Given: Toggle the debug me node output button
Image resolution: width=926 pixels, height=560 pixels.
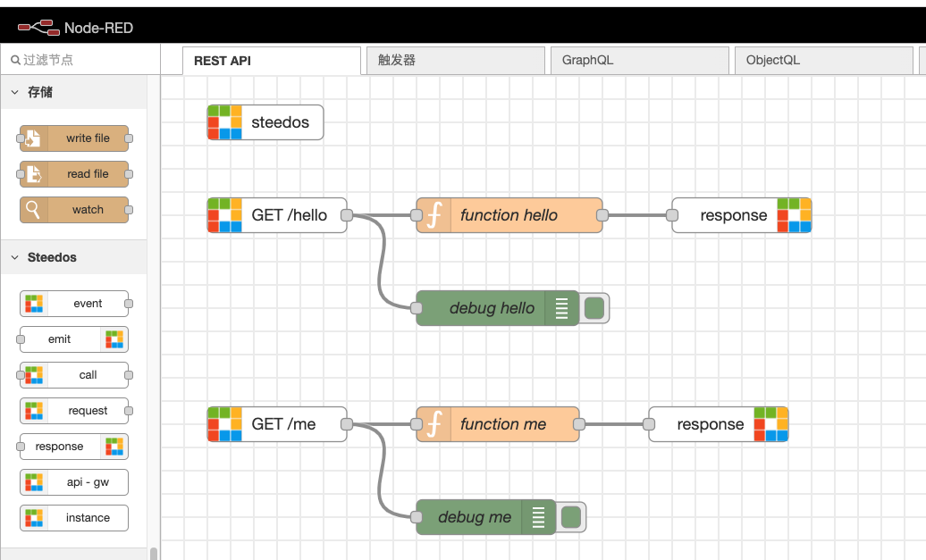Looking at the screenshot, I should tap(571, 517).
